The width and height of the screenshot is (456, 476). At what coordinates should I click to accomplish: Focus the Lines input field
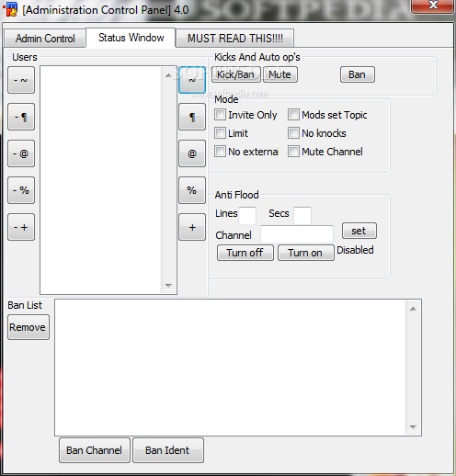247,216
